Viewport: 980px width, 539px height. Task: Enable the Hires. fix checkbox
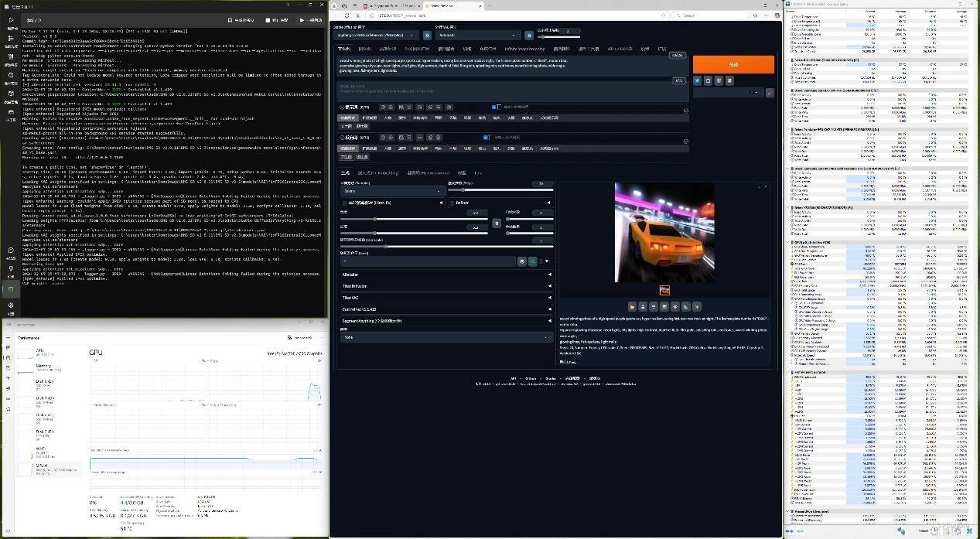click(x=344, y=203)
